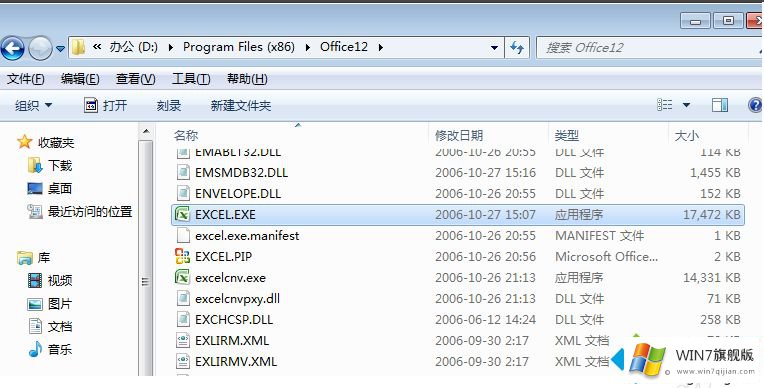Select the ENVELOPE.DLL file icon

click(x=183, y=194)
